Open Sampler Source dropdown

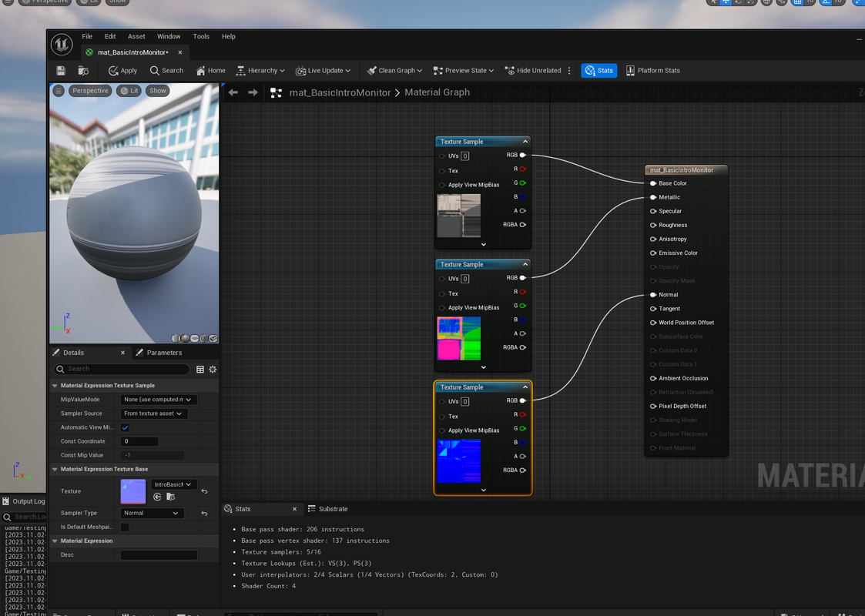(154, 413)
